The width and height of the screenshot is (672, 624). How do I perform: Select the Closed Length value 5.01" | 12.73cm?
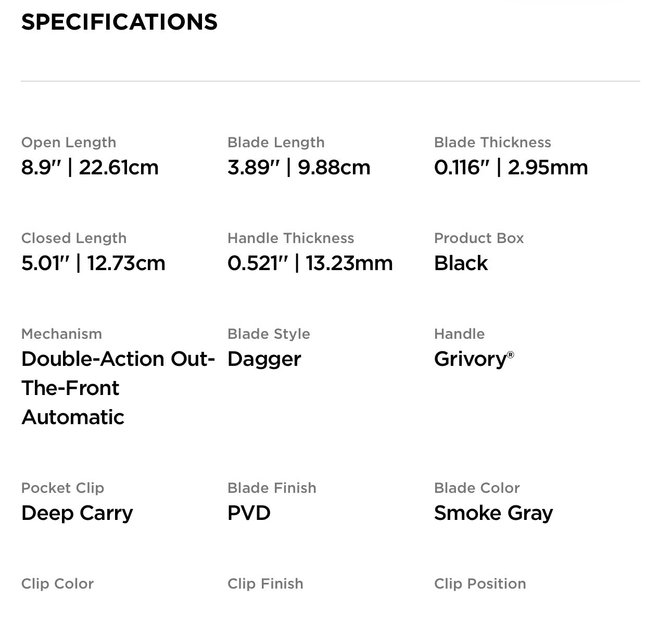[93, 263]
